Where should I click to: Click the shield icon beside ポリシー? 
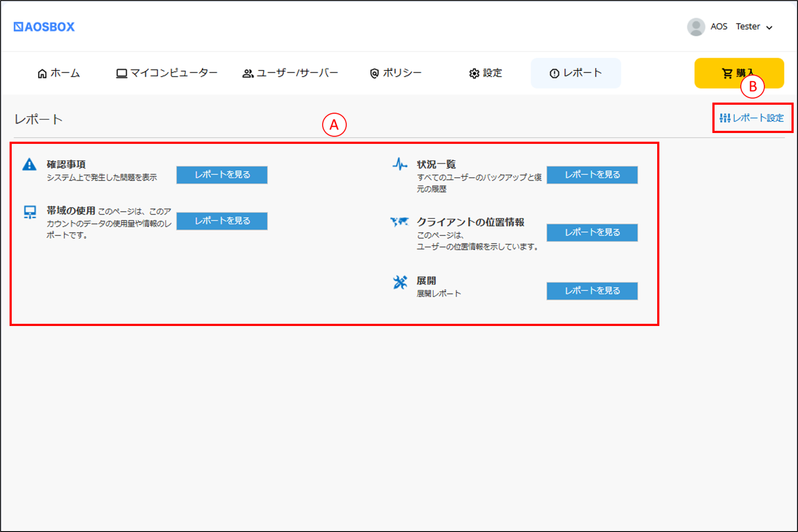tap(374, 73)
